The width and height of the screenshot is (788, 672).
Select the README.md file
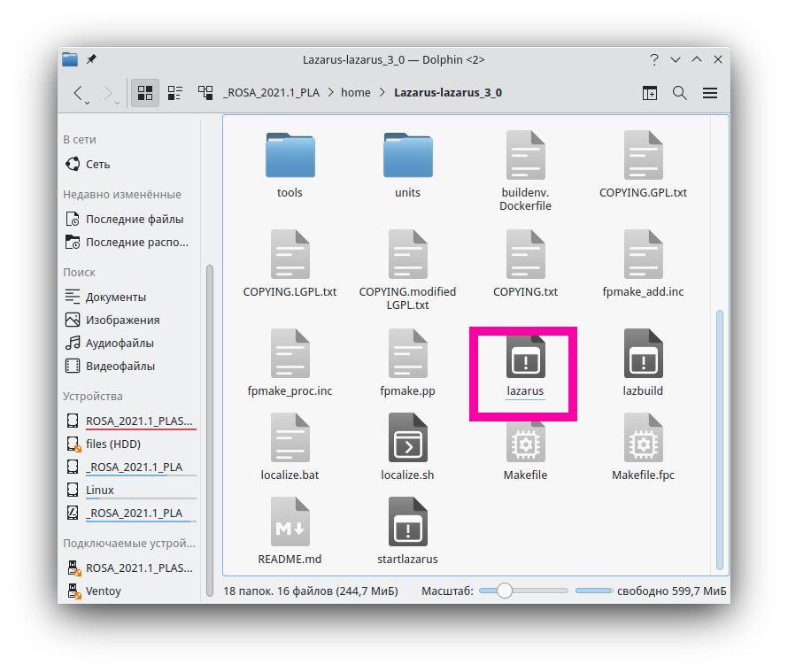point(290,530)
